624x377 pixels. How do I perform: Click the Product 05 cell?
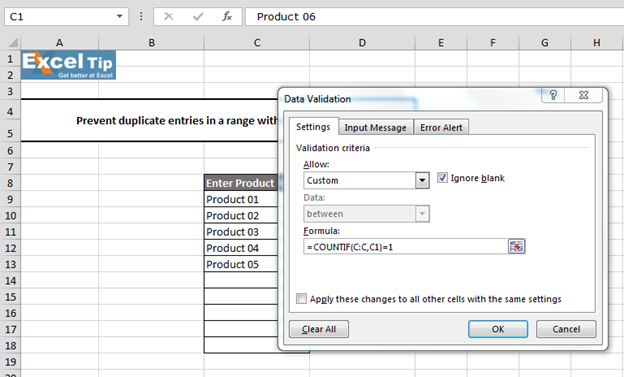(241, 264)
